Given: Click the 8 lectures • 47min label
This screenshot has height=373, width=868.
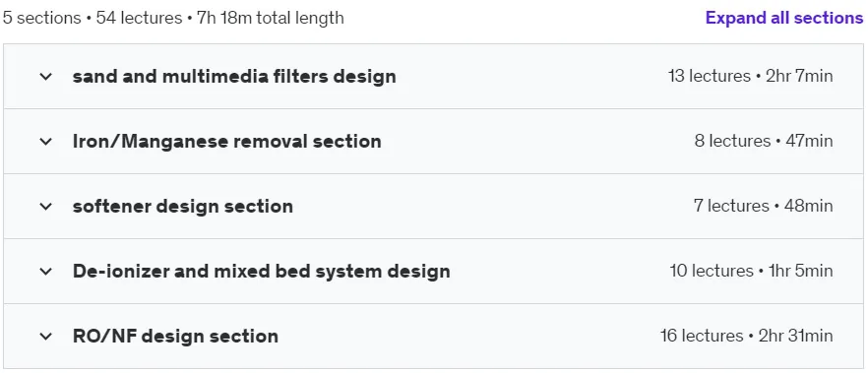Looking at the screenshot, I should click(764, 141).
